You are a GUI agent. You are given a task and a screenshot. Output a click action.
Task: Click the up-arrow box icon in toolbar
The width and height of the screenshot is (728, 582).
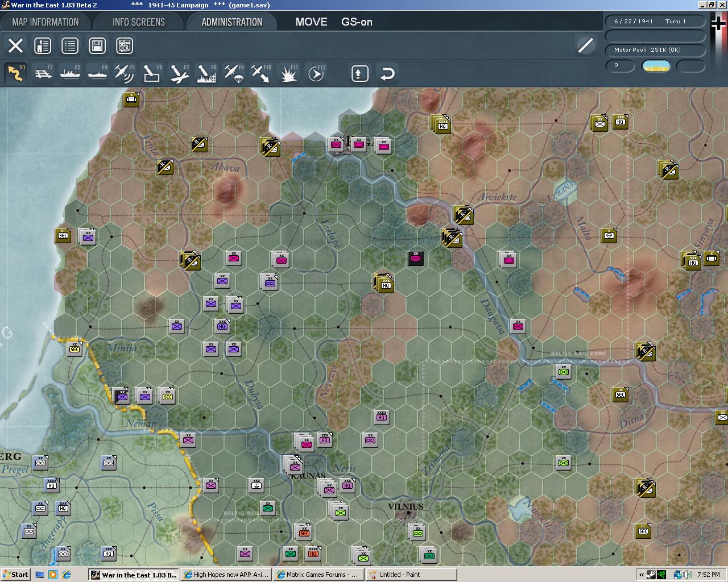click(360, 73)
